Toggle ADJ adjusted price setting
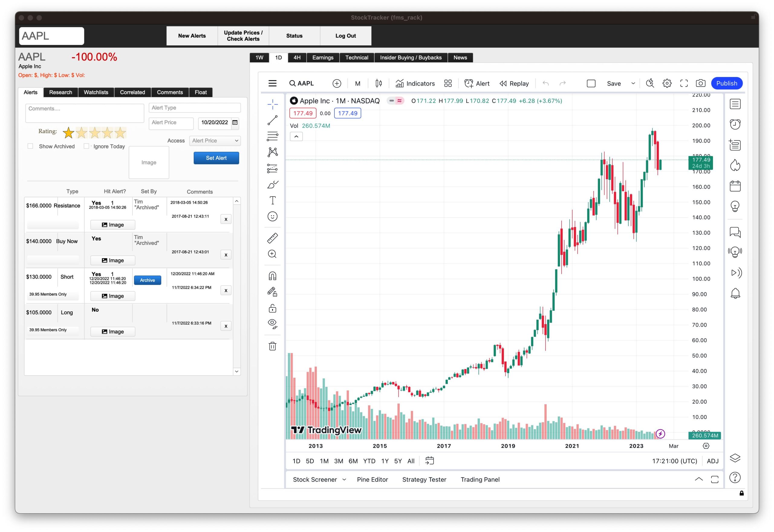The image size is (774, 532). (712, 461)
